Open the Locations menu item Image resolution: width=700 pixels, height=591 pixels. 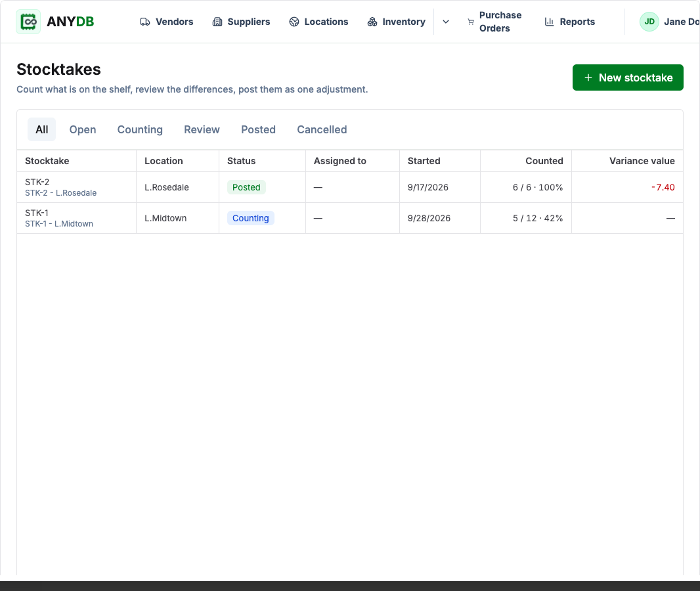pos(318,22)
